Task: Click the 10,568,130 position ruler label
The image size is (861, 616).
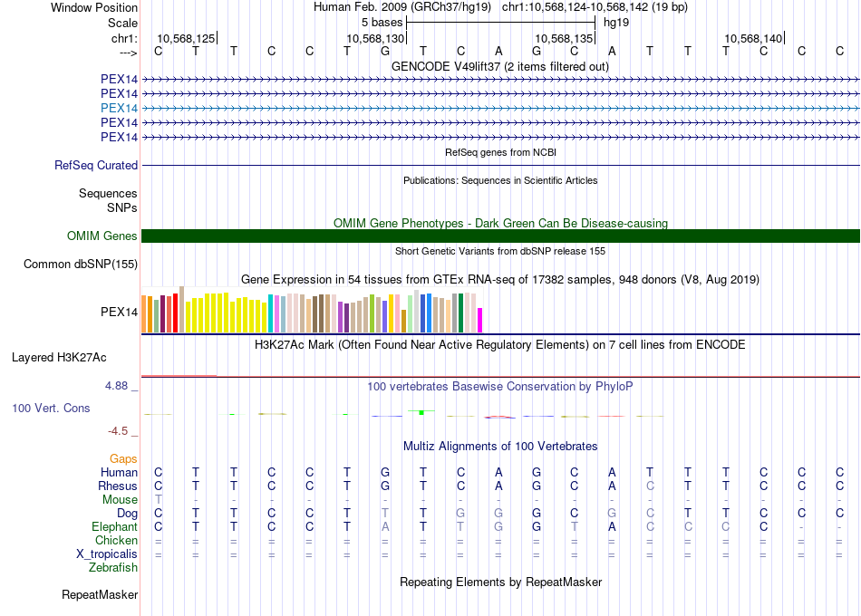Action: click(375, 39)
